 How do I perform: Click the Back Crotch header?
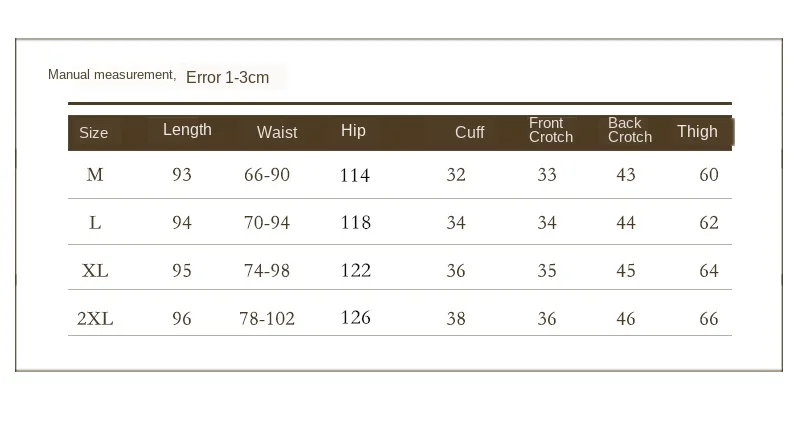click(x=630, y=130)
